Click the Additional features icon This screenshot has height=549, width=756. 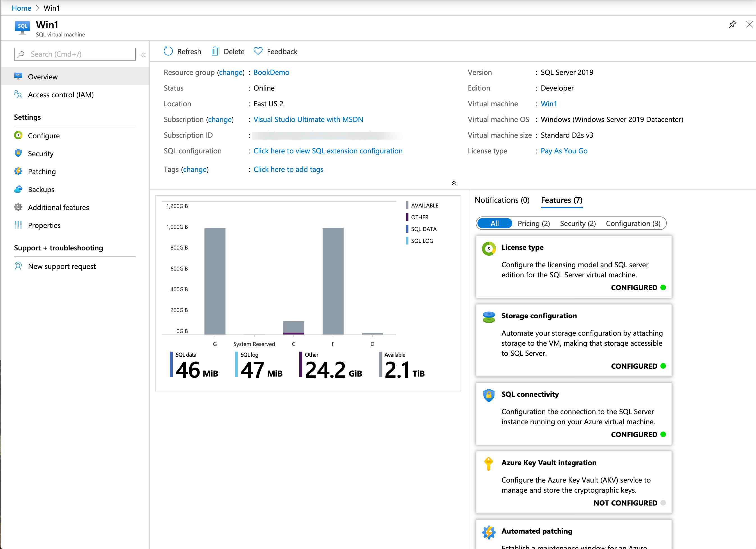point(19,207)
